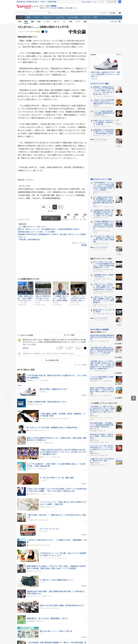Open 新規登録 link in header
The image size is (138, 644).
(x=54, y=6)
